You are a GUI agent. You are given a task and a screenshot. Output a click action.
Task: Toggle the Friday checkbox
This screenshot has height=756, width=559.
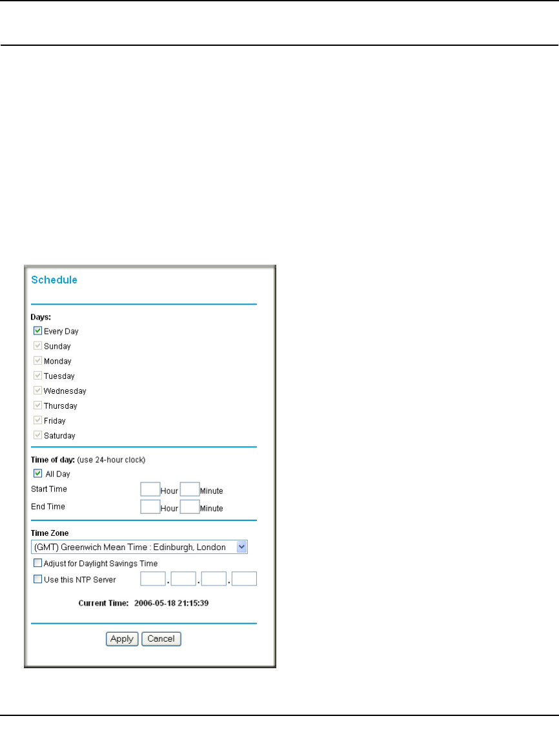(x=37, y=420)
